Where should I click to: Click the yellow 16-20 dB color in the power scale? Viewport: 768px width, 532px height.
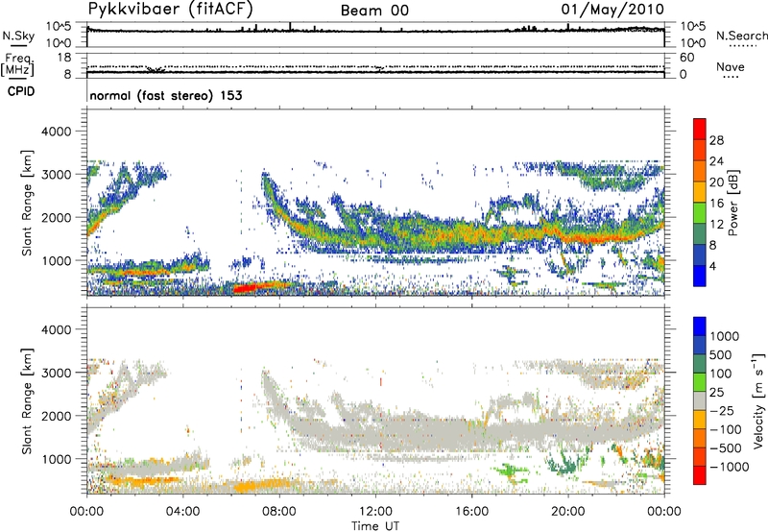[700, 191]
